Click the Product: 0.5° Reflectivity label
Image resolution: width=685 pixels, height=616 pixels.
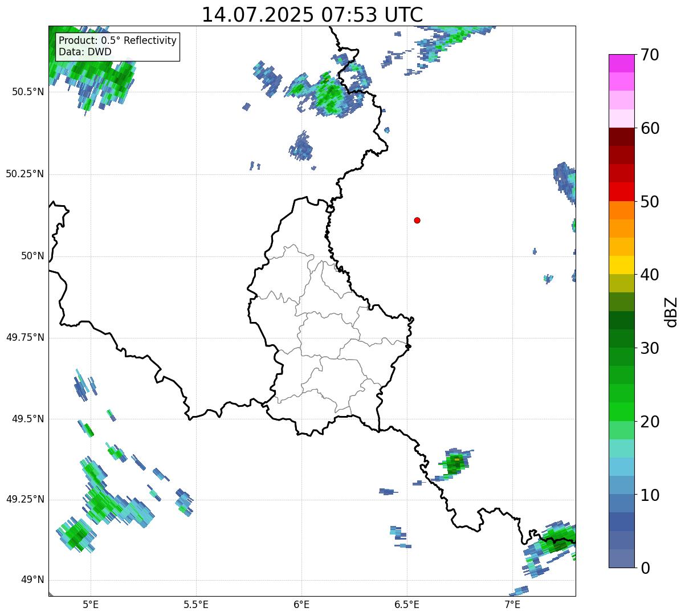coord(118,41)
